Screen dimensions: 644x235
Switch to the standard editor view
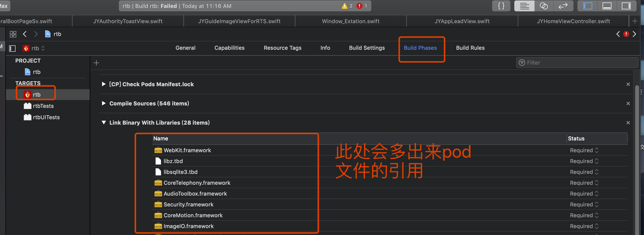pyautogui.click(x=524, y=6)
